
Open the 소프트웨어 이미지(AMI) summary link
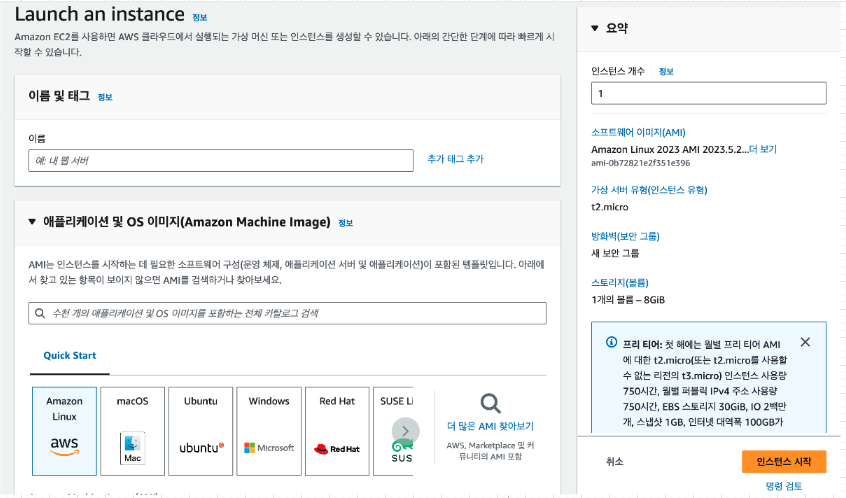click(x=638, y=132)
